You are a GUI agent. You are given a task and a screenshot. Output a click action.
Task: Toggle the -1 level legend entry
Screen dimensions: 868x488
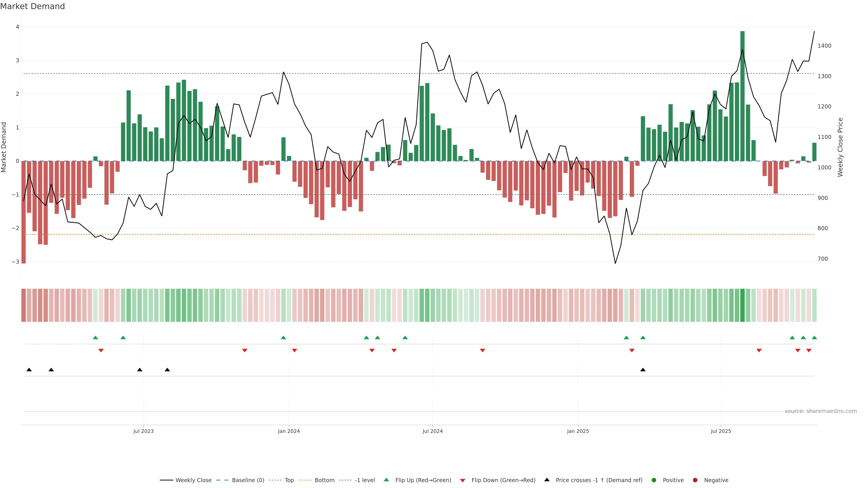(x=365, y=480)
